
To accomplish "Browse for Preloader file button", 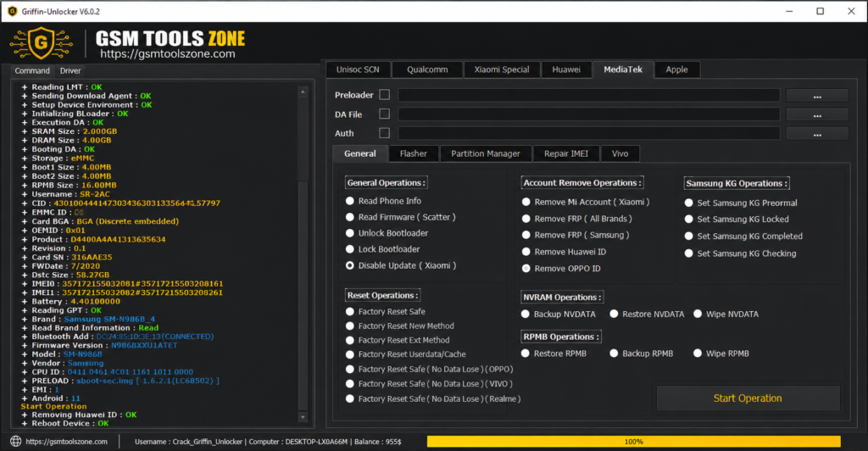I will coord(817,95).
